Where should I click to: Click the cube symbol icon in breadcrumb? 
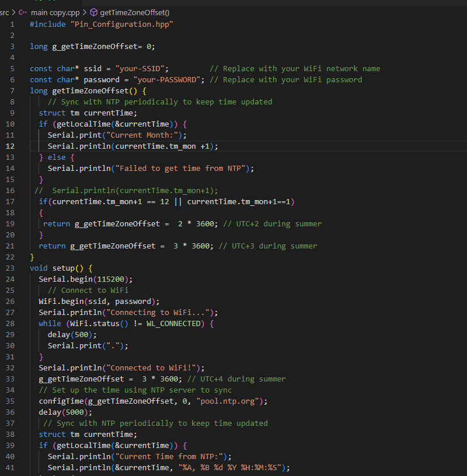click(x=94, y=12)
